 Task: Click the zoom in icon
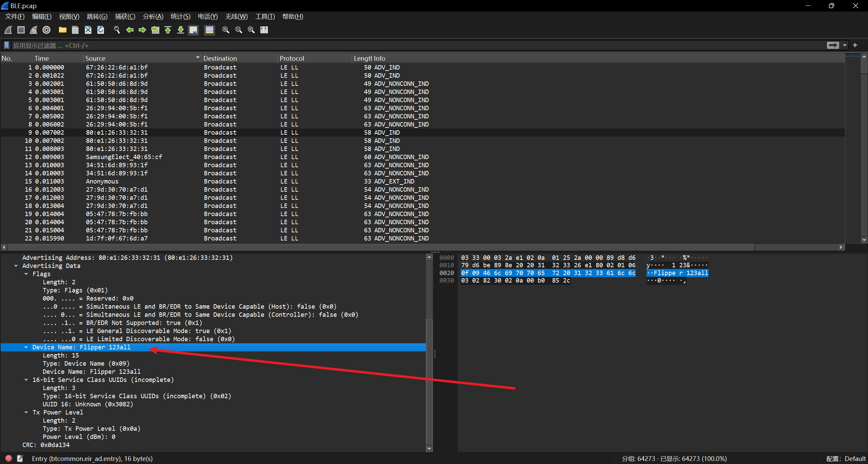[226, 30]
